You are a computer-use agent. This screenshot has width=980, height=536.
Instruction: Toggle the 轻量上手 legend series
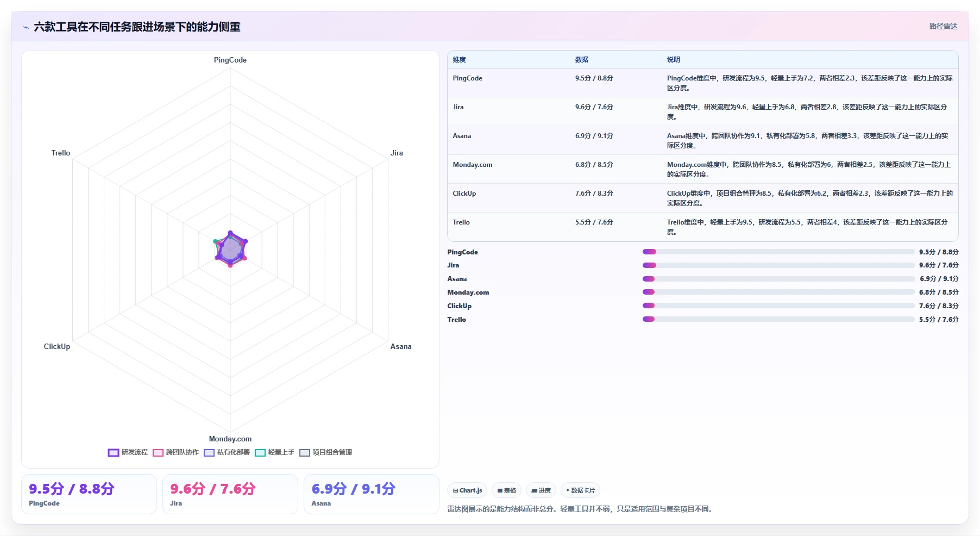(274, 452)
